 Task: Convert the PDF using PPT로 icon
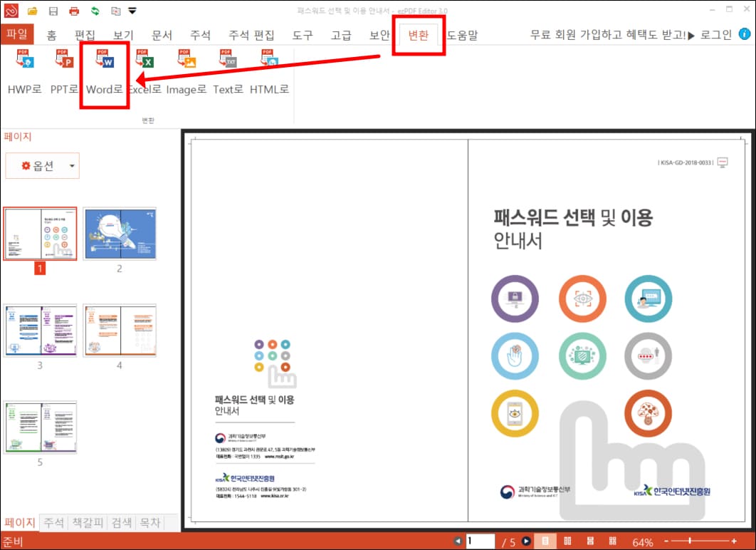click(63, 71)
